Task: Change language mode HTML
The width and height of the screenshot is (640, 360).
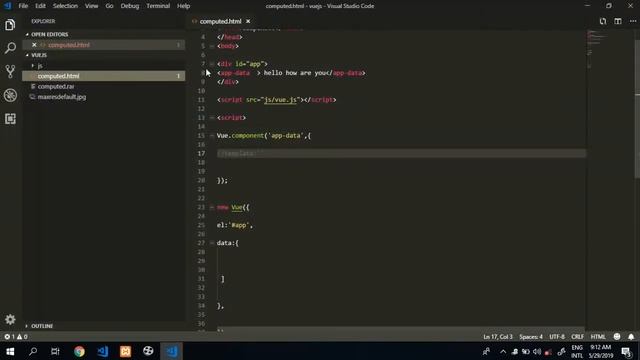Action: point(598,337)
